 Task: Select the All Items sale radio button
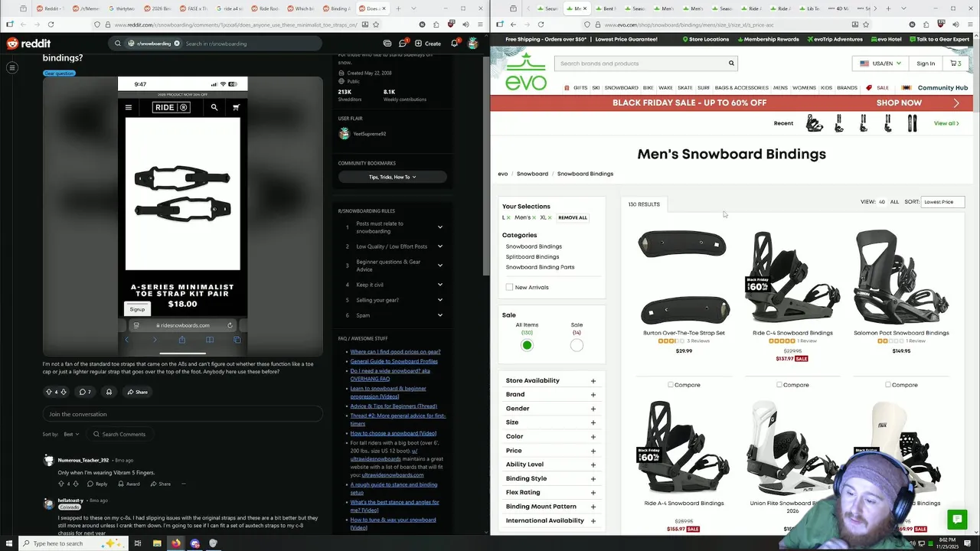point(527,345)
